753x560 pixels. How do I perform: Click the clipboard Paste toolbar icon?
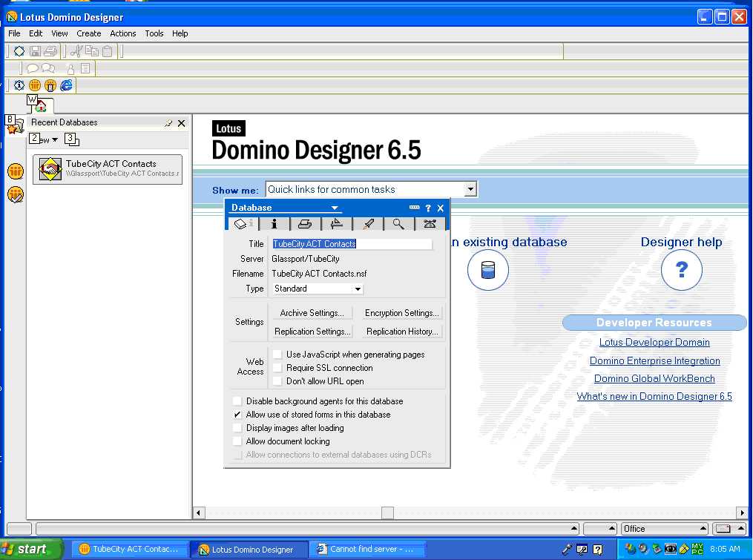107,51
